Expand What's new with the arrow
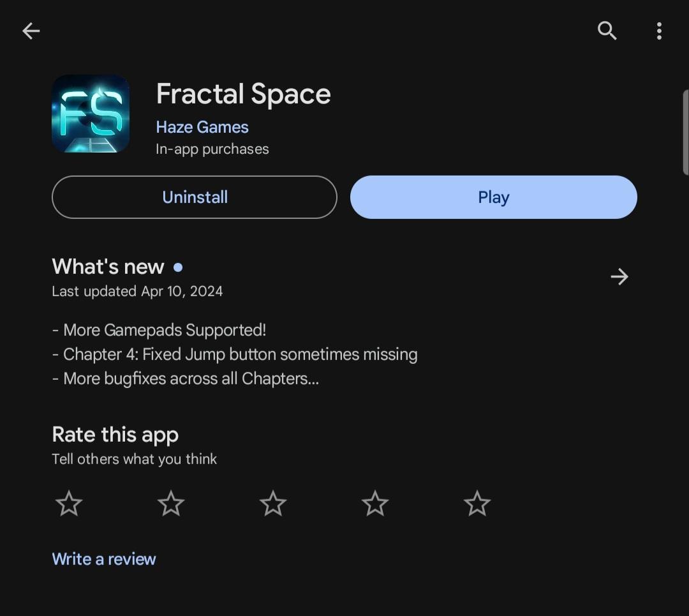Image resolution: width=689 pixels, height=616 pixels. coord(619,276)
